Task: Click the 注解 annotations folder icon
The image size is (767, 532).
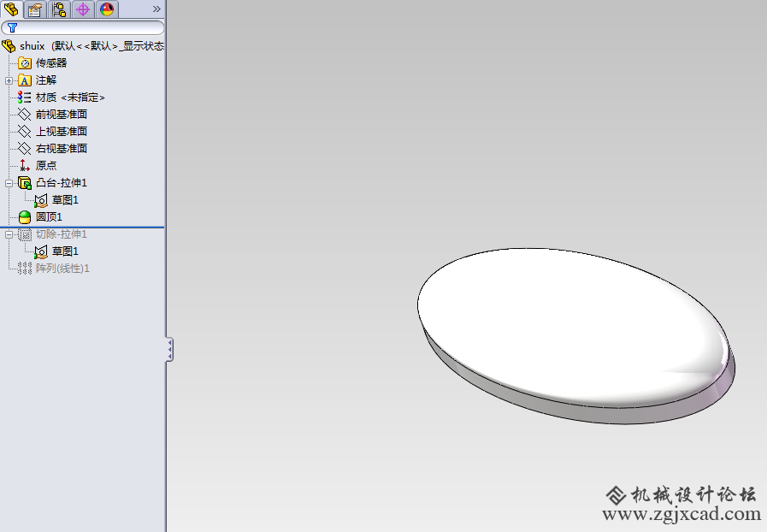Action: [25, 80]
